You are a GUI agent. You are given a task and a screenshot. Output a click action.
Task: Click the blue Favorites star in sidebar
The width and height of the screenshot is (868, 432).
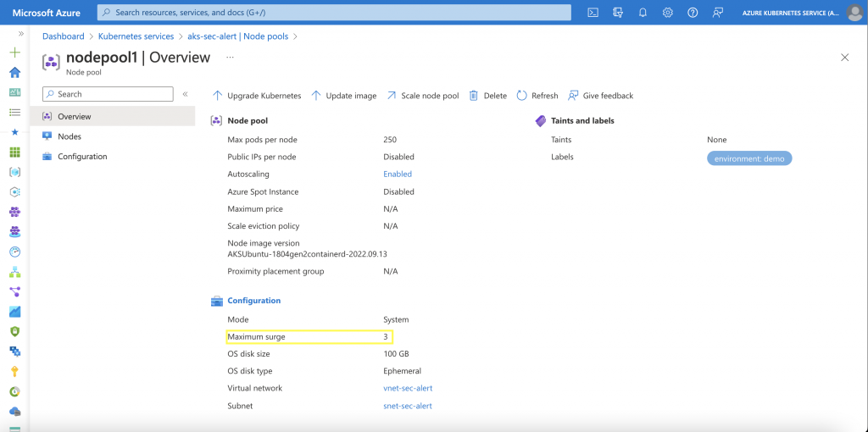click(15, 132)
